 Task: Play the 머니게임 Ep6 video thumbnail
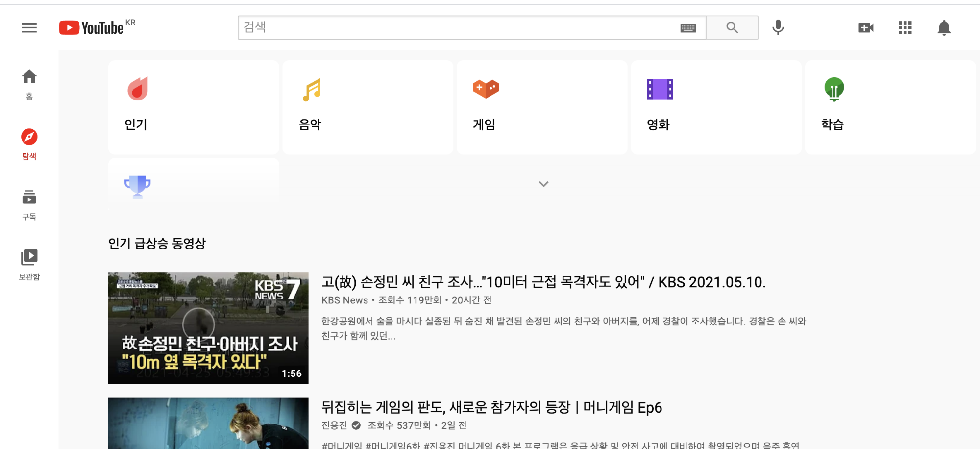(x=208, y=423)
